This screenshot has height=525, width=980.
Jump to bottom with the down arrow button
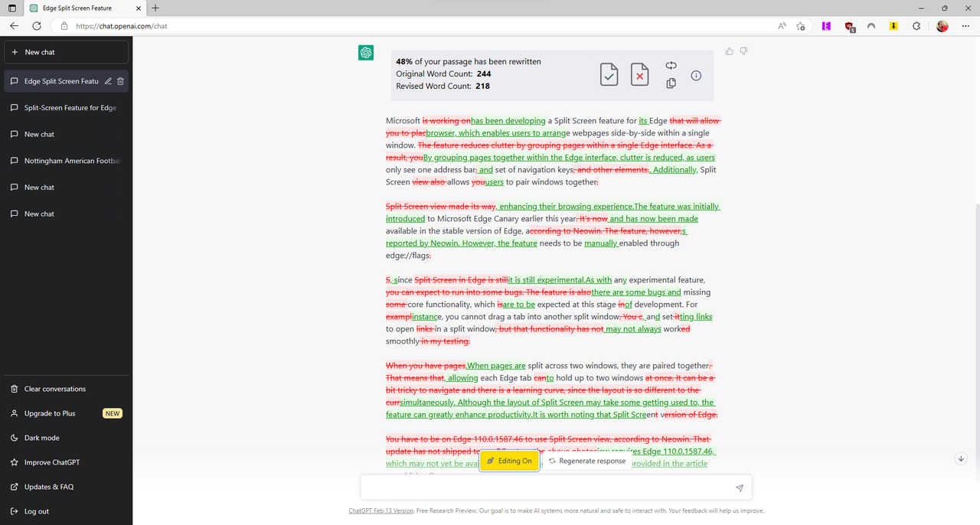tap(961, 458)
